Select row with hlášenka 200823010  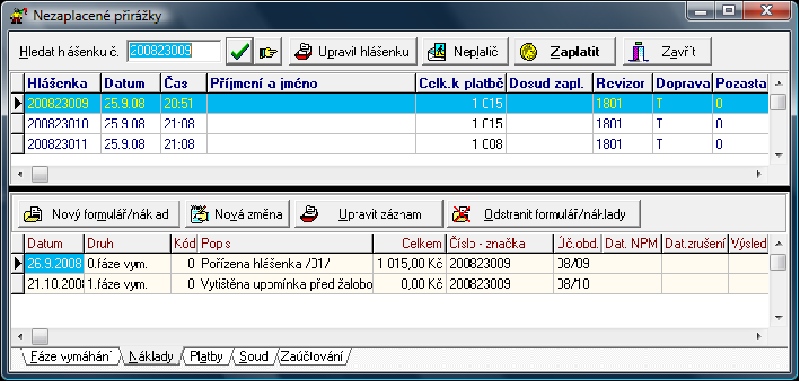[x=389, y=123]
